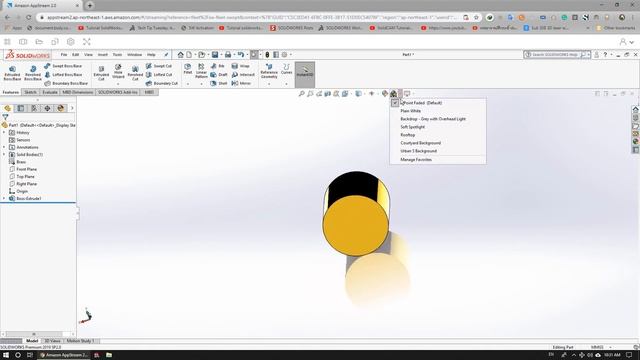Choose the Swept Cut feature
This screenshot has width=640, height=360.
pyautogui.click(x=159, y=66)
